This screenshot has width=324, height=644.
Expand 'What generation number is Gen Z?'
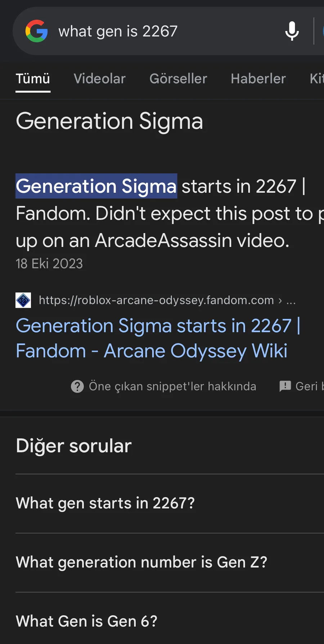(x=141, y=562)
